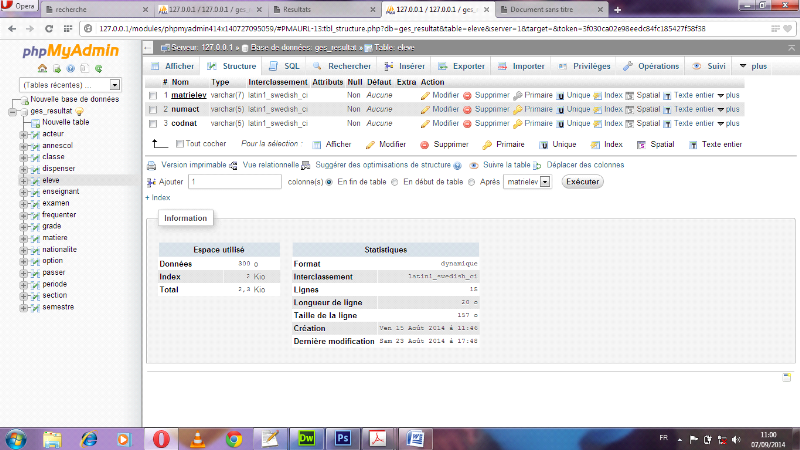Select the Après radio button
Viewport: 800px width, 450px height.
(471, 182)
